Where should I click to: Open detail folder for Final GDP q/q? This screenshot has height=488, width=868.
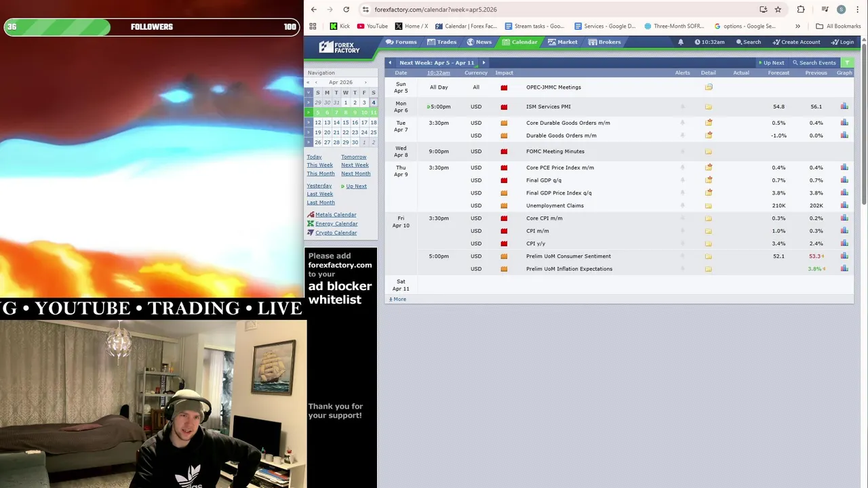(x=709, y=180)
